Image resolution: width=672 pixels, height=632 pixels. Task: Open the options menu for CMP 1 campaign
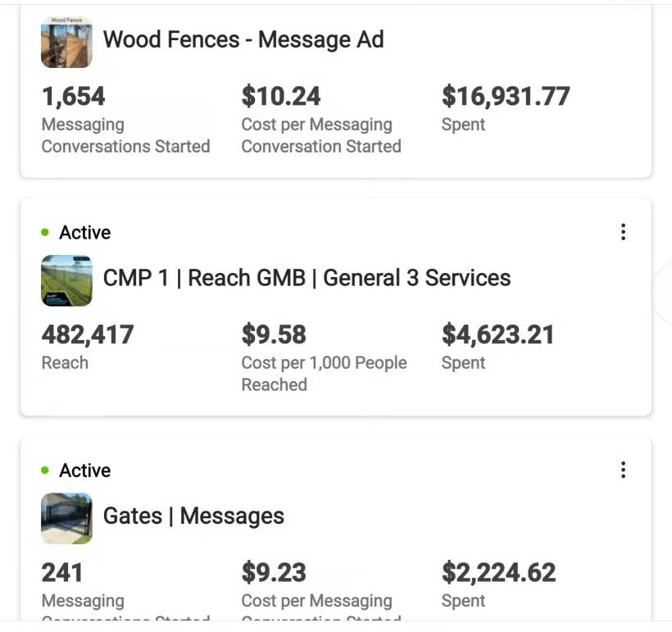623,232
